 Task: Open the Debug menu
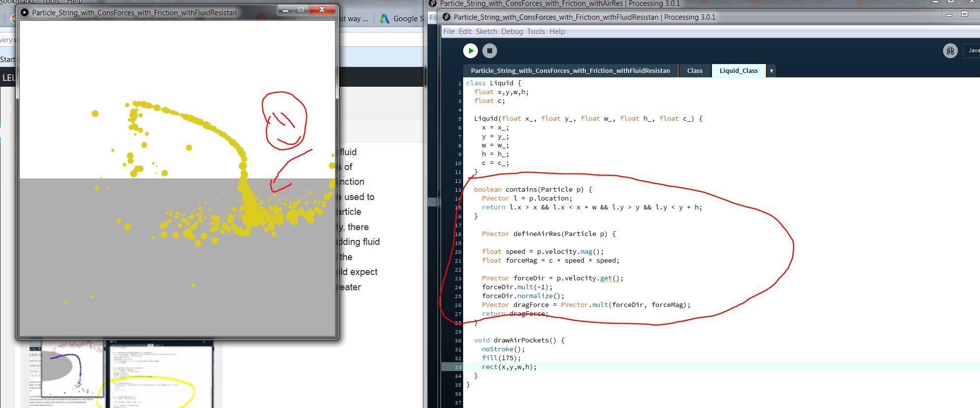coord(512,32)
